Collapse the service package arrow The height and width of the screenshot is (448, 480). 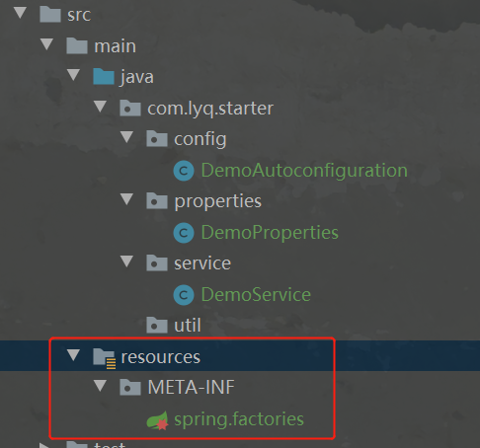point(126,261)
